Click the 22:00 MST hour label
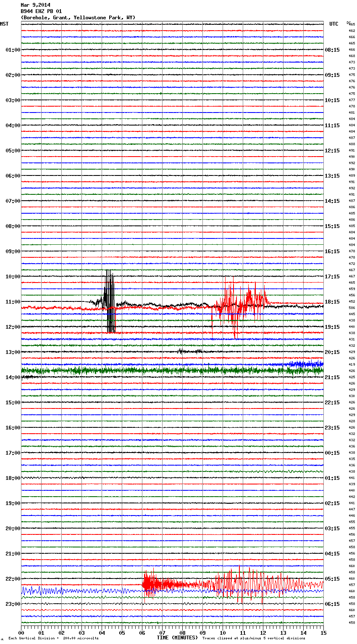The height and width of the screenshot is (644, 357). [x=13, y=579]
